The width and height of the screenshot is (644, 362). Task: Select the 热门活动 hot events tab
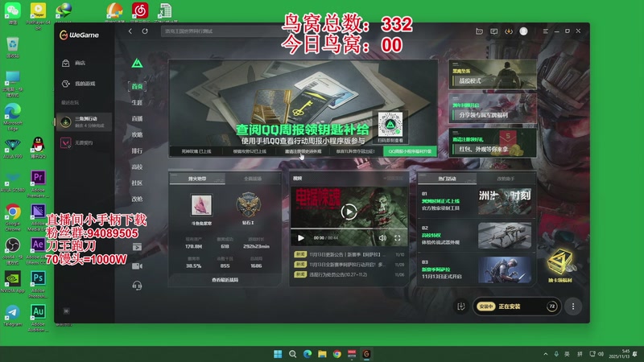pos(447,179)
